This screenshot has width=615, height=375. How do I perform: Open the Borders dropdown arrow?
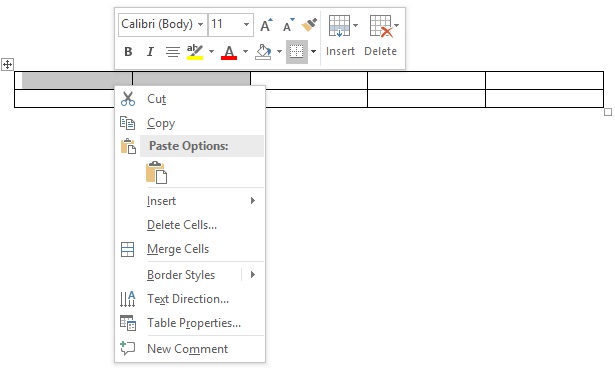click(313, 51)
